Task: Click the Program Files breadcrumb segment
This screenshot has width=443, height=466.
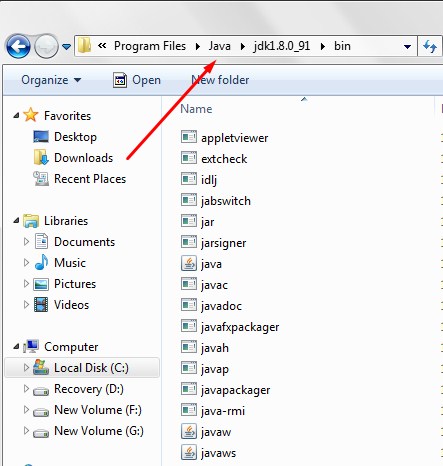Action: (150, 46)
